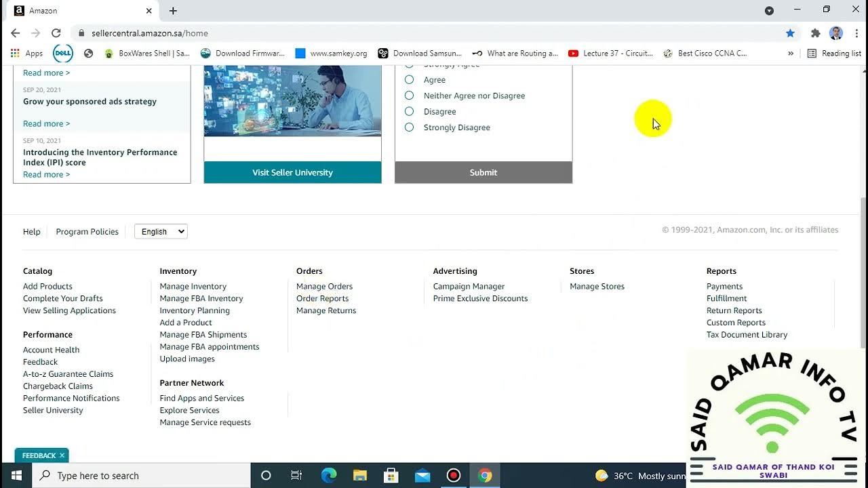This screenshot has width=868, height=488.
Task: Open the www.samkey.org bookmark
Action: [332, 53]
